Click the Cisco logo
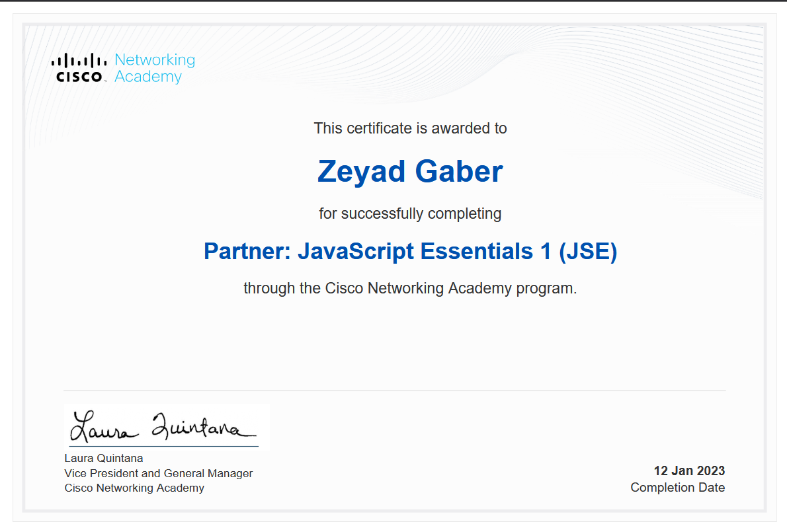Image resolution: width=787 pixels, height=532 pixels. 79,65
